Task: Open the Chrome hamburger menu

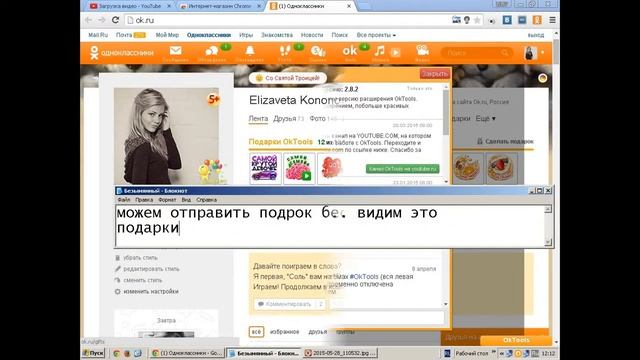Action: tap(552, 20)
